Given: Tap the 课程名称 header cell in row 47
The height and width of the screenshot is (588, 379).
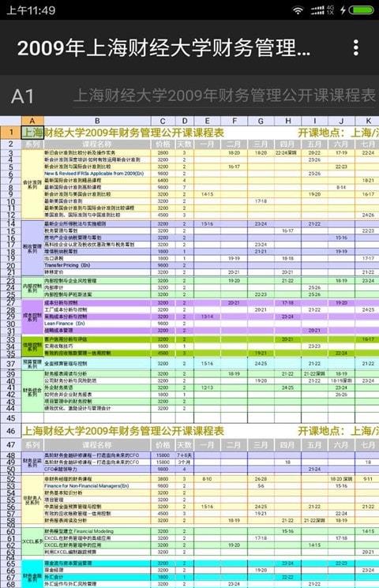Looking at the screenshot, I should pyautogui.click(x=97, y=445).
